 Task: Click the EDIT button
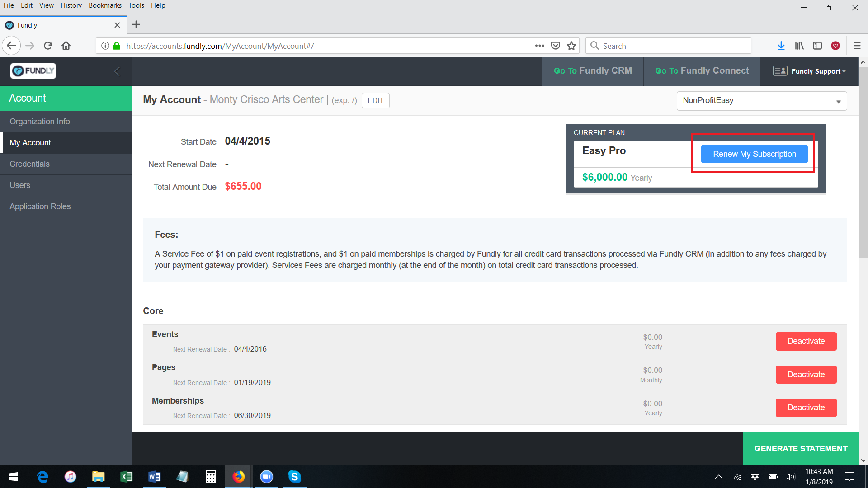pos(375,100)
